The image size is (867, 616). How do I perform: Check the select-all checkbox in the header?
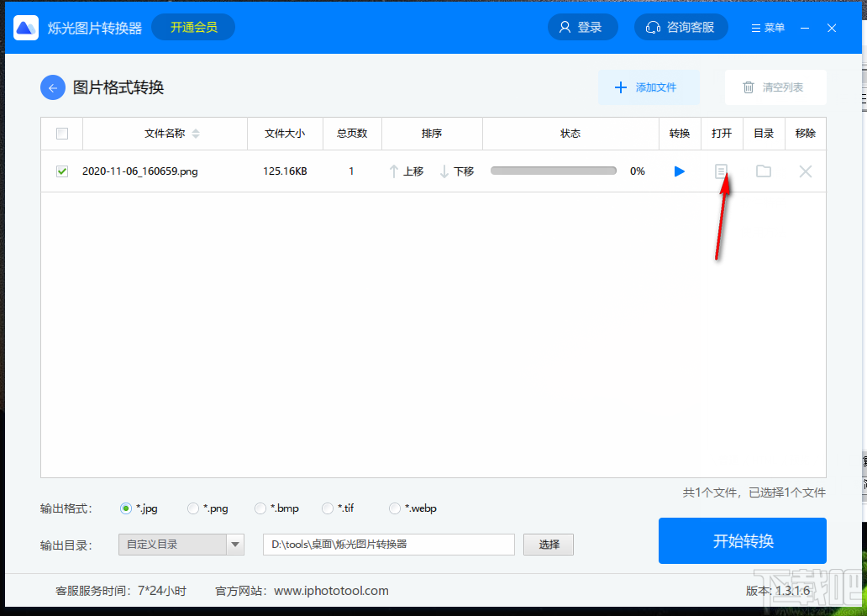point(60,133)
